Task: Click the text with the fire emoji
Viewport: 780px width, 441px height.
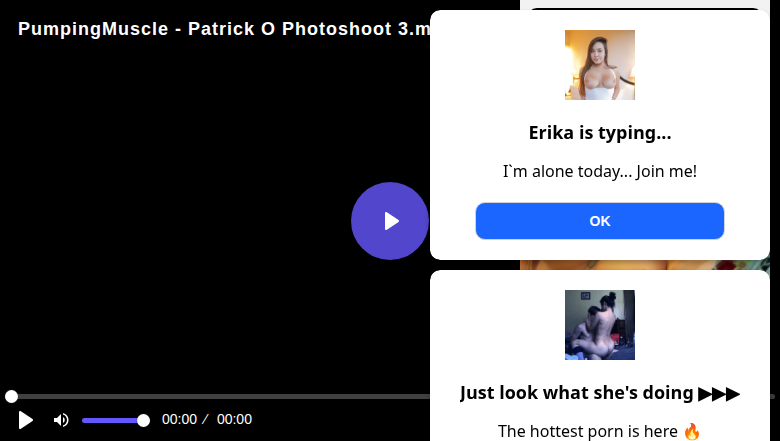Action: [599, 431]
